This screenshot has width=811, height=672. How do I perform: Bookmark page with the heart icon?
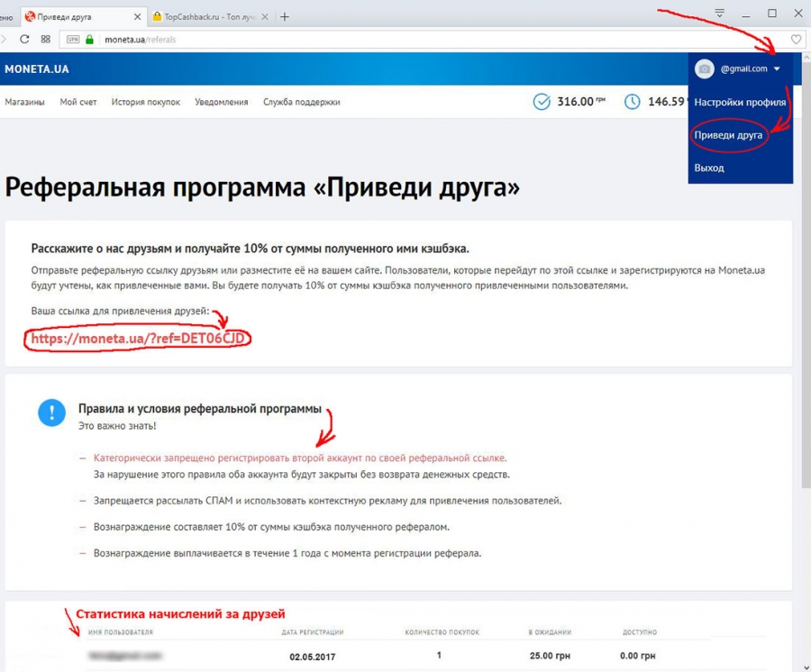[796, 40]
